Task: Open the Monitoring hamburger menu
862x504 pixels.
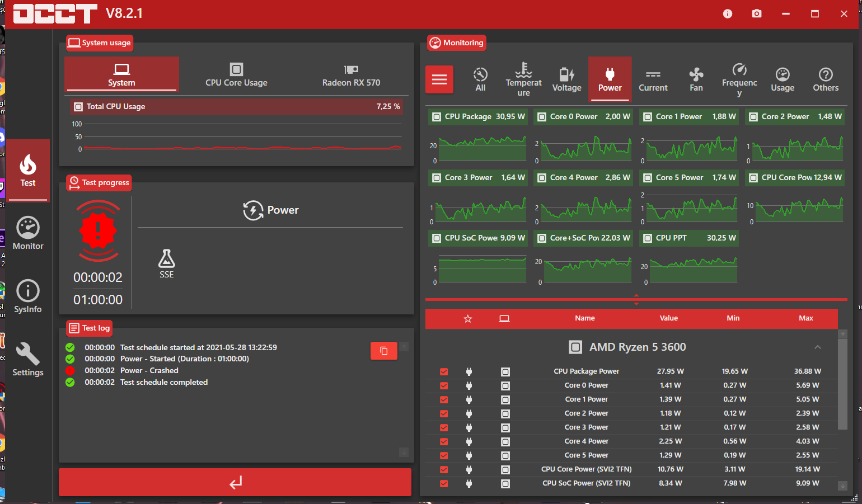Action: coord(439,79)
